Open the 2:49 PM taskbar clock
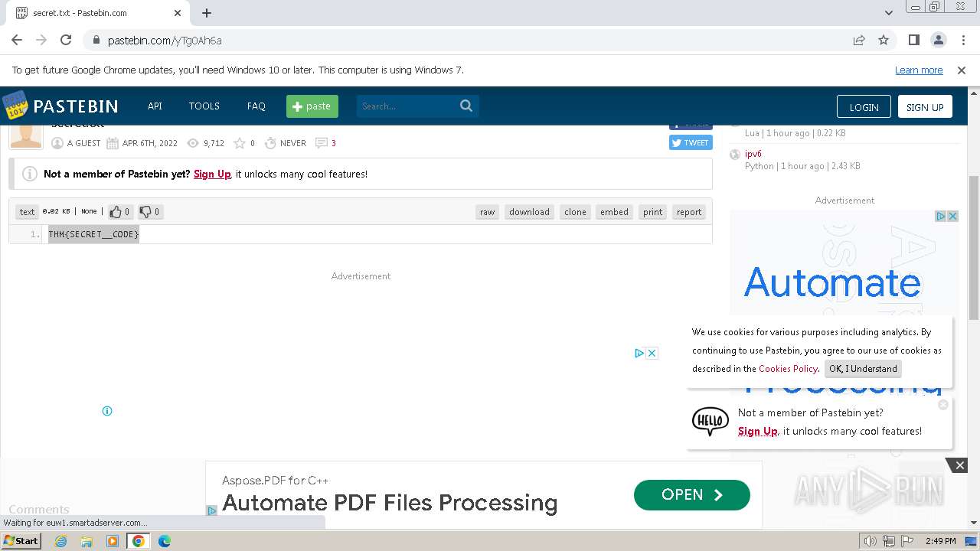 940,541
